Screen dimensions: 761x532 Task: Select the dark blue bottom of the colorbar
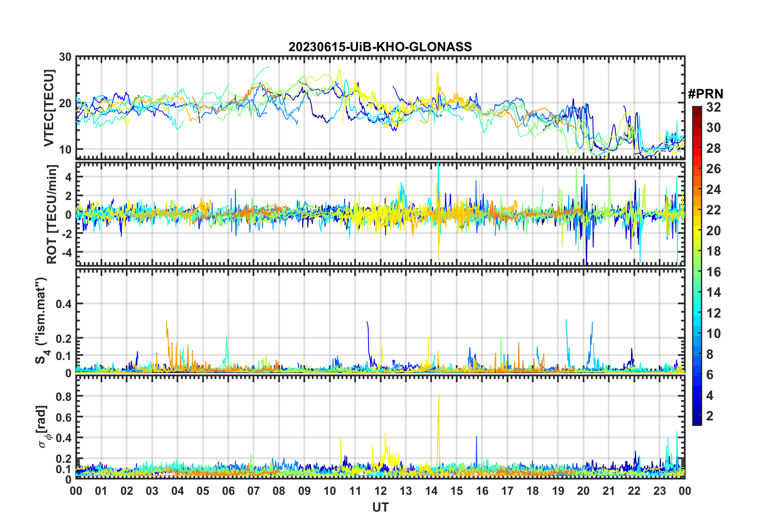697,421
